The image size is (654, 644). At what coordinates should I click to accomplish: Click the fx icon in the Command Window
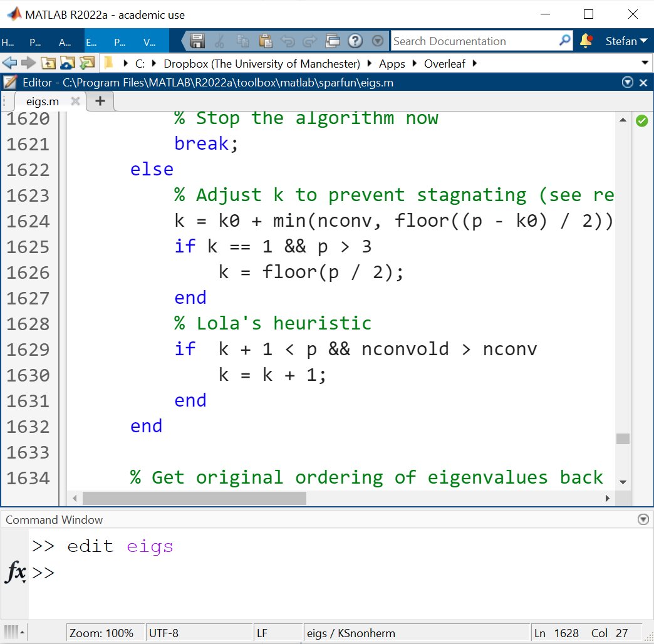tap(15, 572)
